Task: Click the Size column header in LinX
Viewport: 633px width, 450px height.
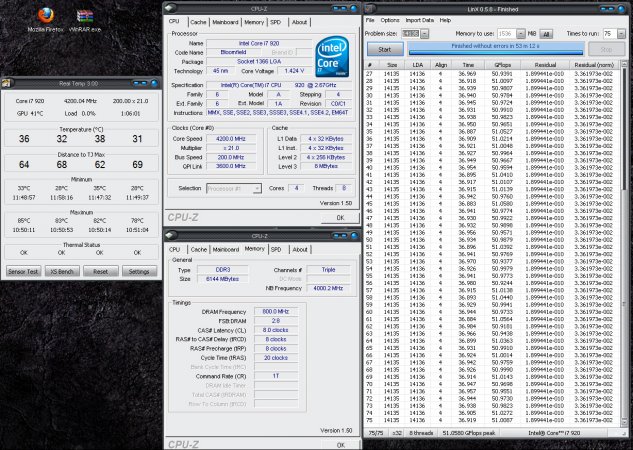Action: click(392, 65)
